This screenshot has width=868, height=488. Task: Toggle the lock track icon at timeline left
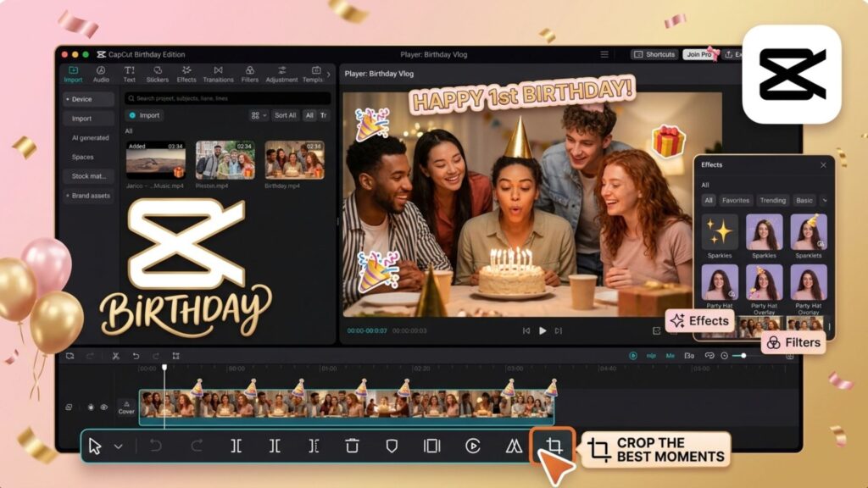coord(69,408)
